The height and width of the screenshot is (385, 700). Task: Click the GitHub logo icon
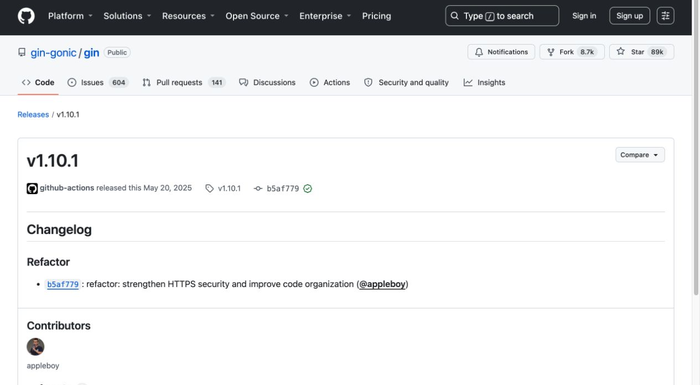point(26,16)
